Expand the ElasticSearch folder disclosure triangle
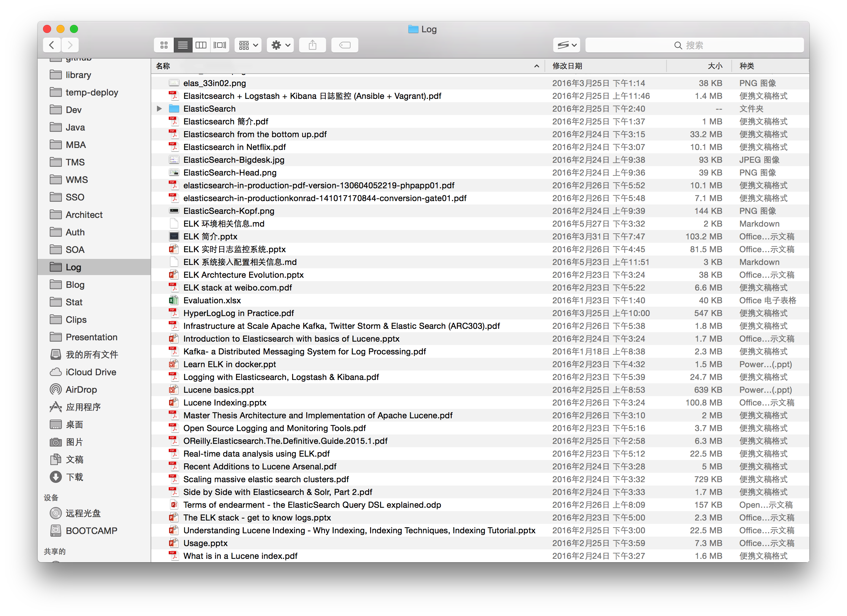Image resolution: width=847 pixels, height=616 pixels. (x=159, y=109)
